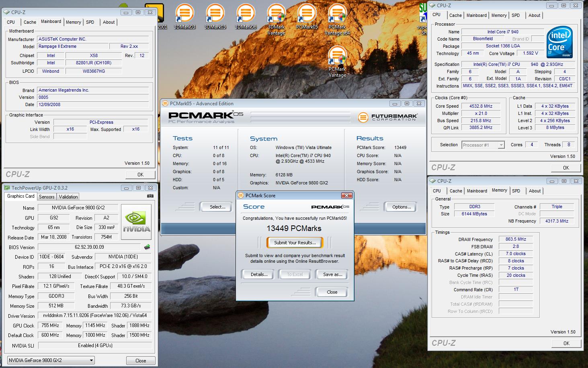This screenshot has height=368, width=588.
Task: Click the title bar icon of the CPU-Z Mainboard window
Action: pos(7,12)
